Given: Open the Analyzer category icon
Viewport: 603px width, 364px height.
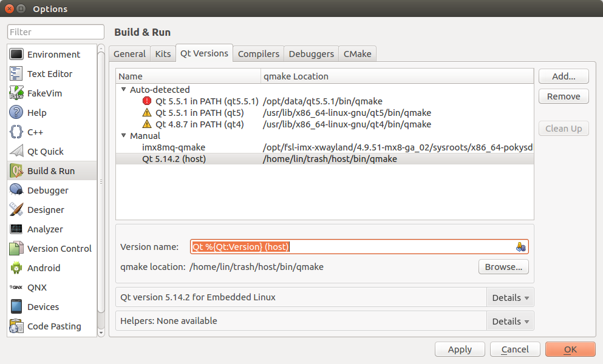Looking at the screenshot, I should 16,229.
